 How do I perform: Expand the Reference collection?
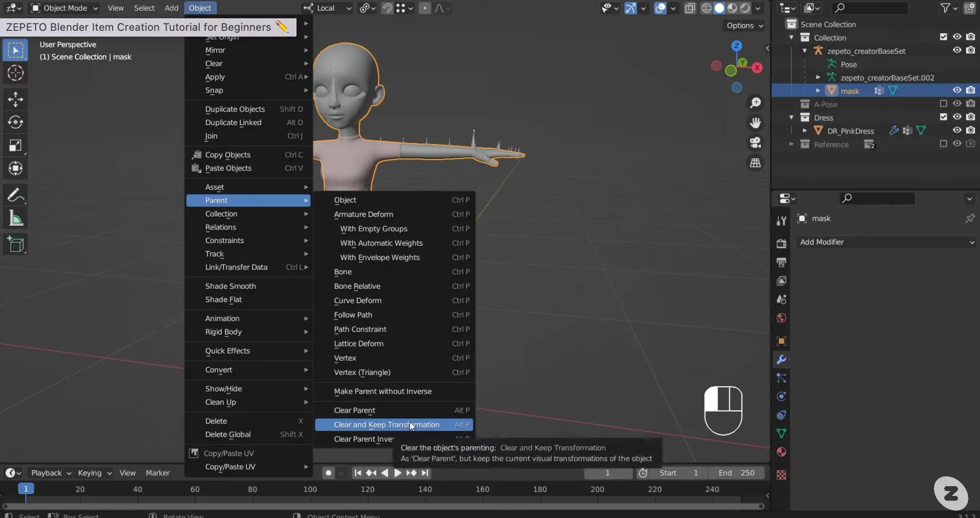coord(791,144)
